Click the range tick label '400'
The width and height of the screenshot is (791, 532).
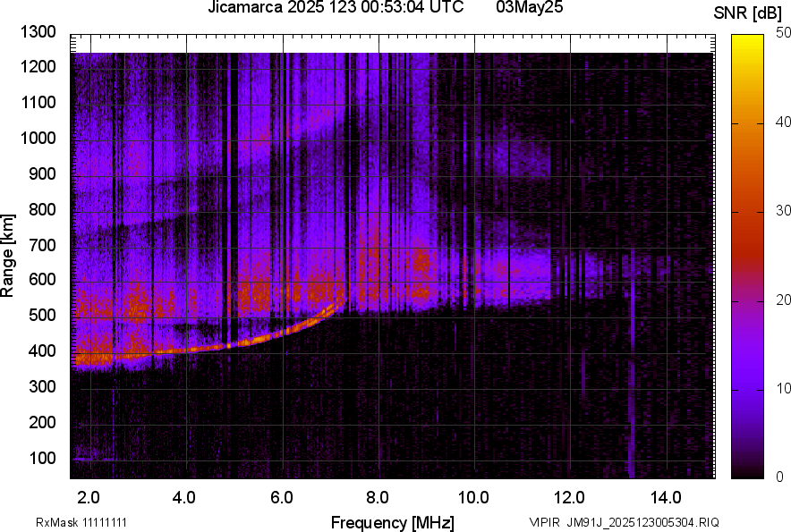[x=42, y=350]
